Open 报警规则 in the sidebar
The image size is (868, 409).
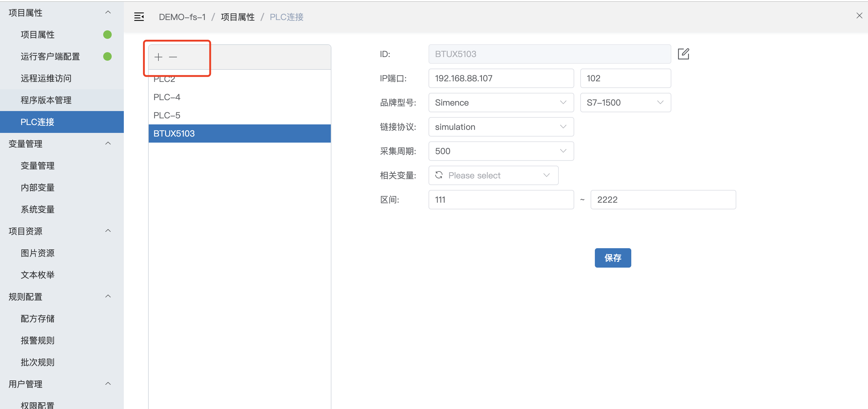[x=37, y=340]
